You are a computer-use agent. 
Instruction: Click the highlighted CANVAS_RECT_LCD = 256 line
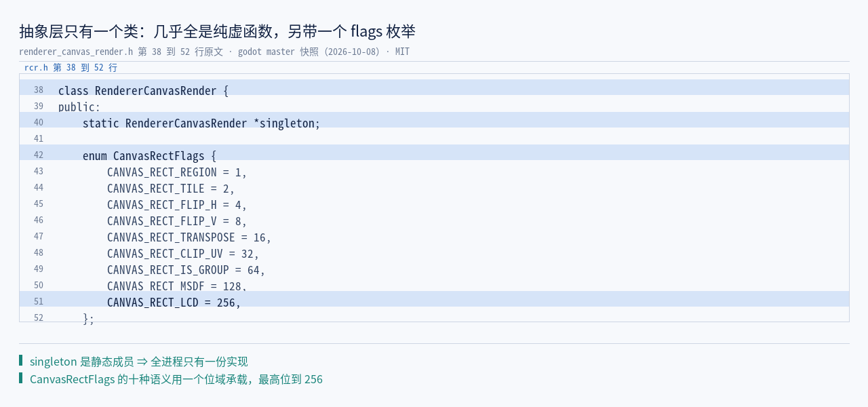[x=434, y=299]
